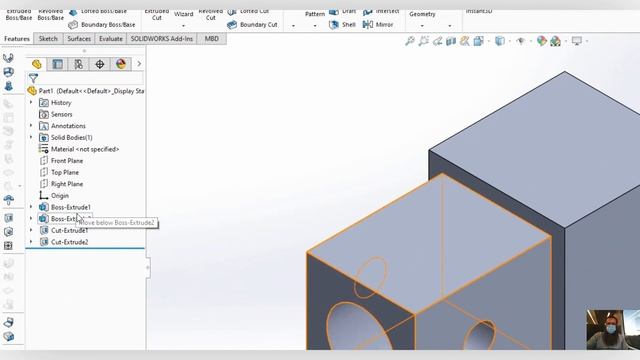
Task: Click the Display Style cube icon
Action: coord(500,41)
